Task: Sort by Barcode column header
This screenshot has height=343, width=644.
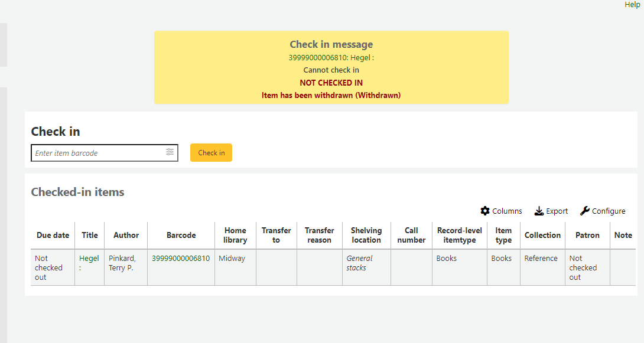Action: point(181,235)
